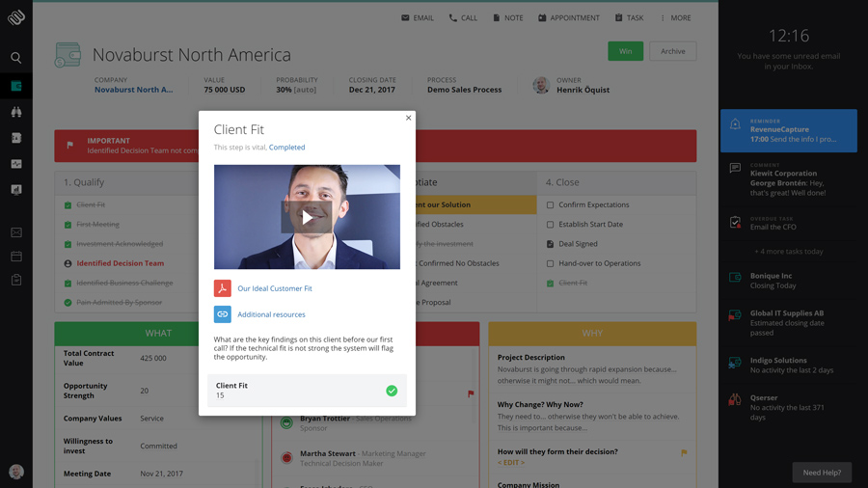Viewport: 868px width, 488px height.
Task: Click the APPOINTMENT action in top toolbar
Action: click(x=568, y=17)
